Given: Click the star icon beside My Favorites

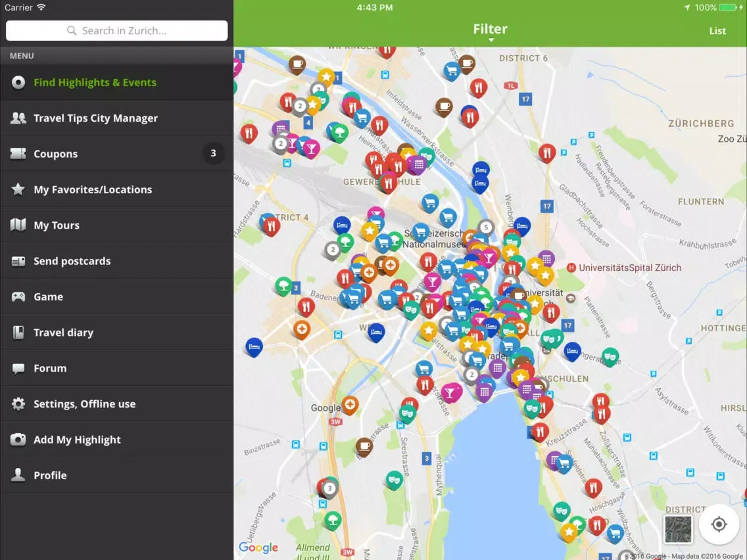Looking at the screenshot, I should point(18,189).
